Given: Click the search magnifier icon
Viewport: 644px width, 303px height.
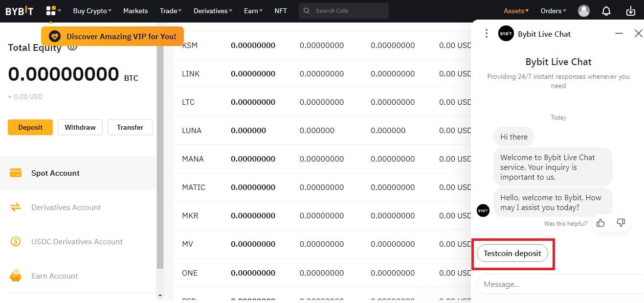Looking at the screenshot, I should click(307, 11).
